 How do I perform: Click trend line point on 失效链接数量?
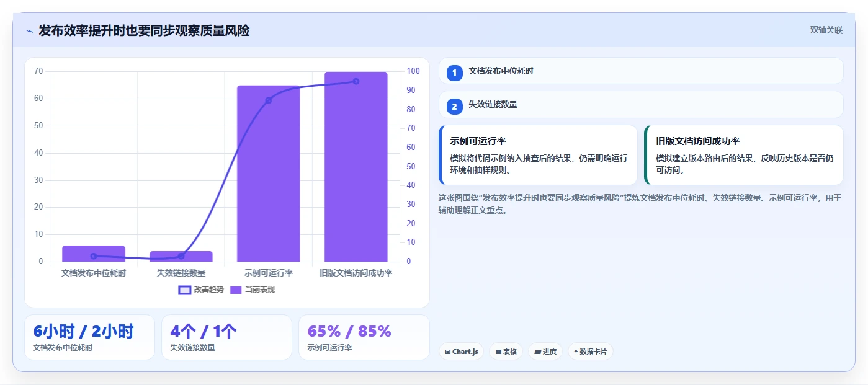pyautogui.click(x=181, y=256)
